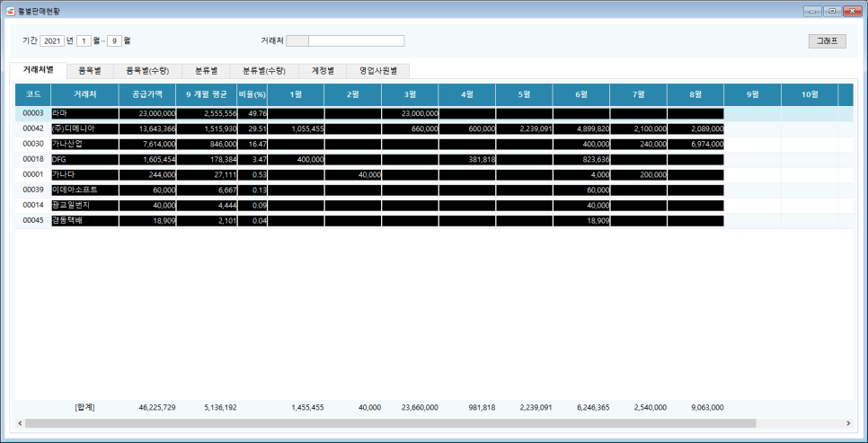
Task: Select row code 00018
Action: [33, 159]
